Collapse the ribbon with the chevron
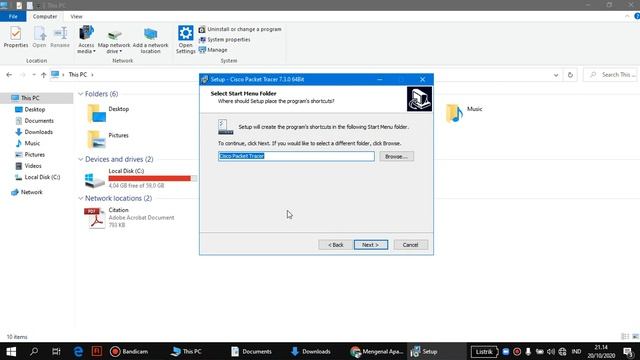Image resolution: width=640 pixels, height=360 pixels. point(627,16)
